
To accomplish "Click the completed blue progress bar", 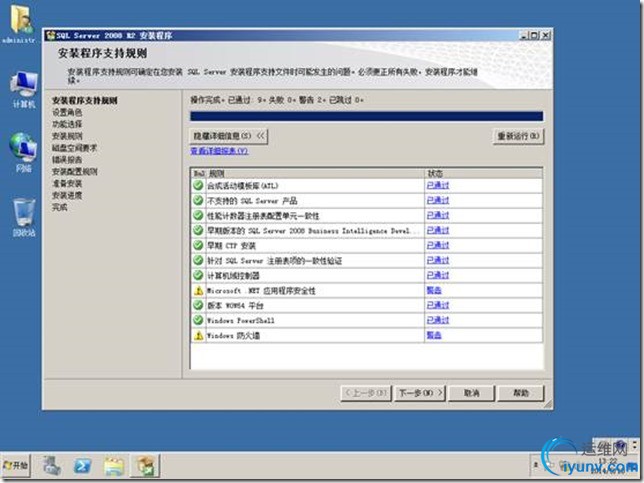I will click(x=366, y=116).
